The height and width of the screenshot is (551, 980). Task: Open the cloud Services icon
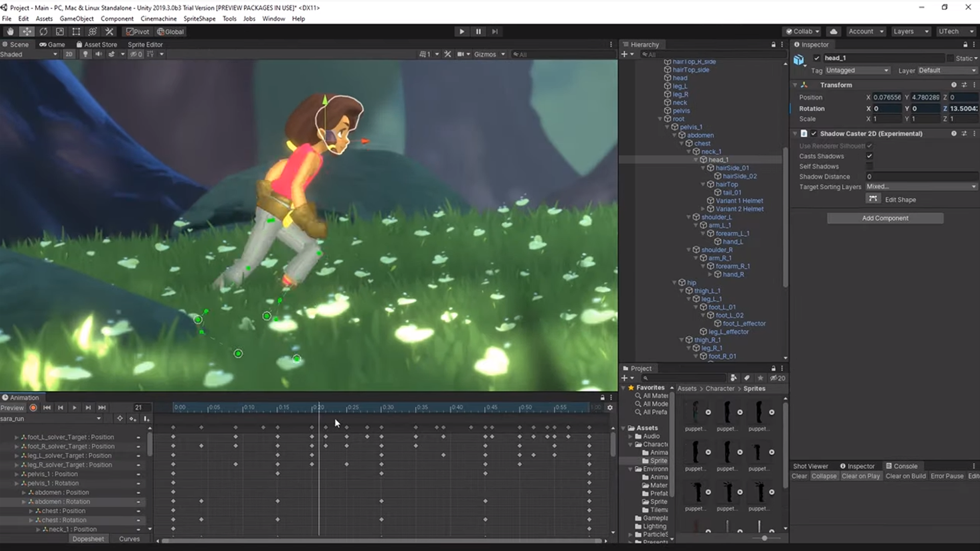pyautogui.click(x=834, y=32)
